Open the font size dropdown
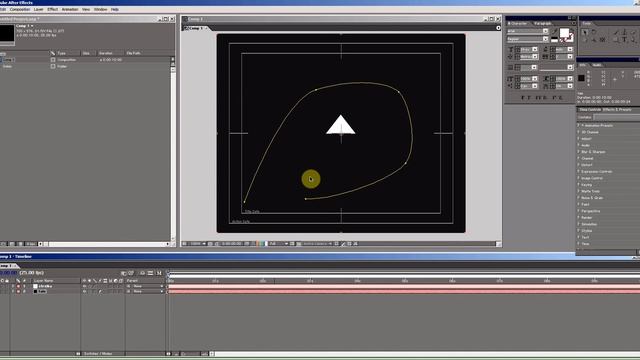640x360 pixels. coord(535,49)
